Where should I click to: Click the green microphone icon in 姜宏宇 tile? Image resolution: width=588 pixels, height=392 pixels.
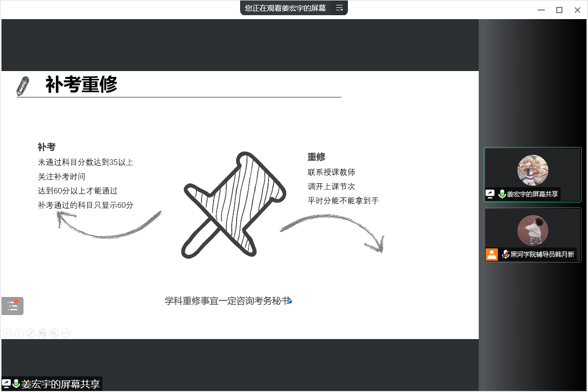[x=502, y=194]
